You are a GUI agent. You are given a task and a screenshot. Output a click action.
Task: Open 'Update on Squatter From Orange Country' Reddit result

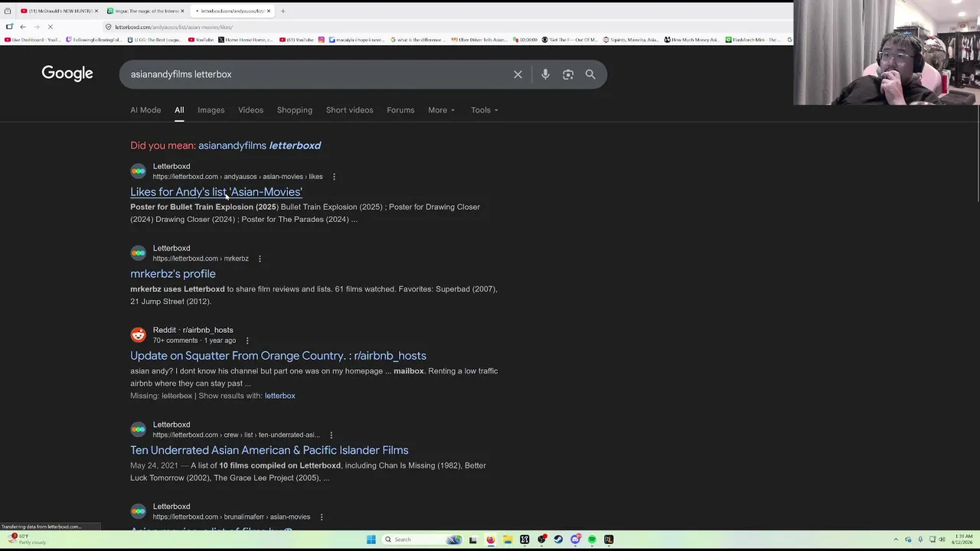[x=278, y=356]
